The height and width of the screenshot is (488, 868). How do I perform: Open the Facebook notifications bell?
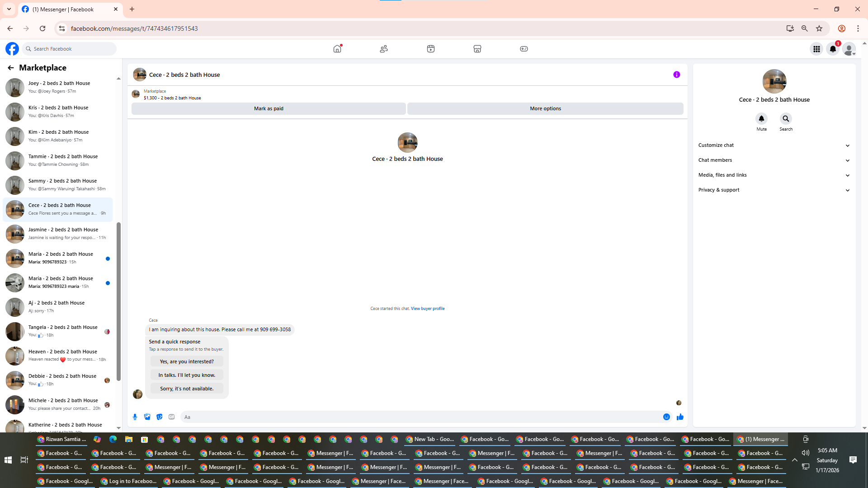(x=832, y=49)
